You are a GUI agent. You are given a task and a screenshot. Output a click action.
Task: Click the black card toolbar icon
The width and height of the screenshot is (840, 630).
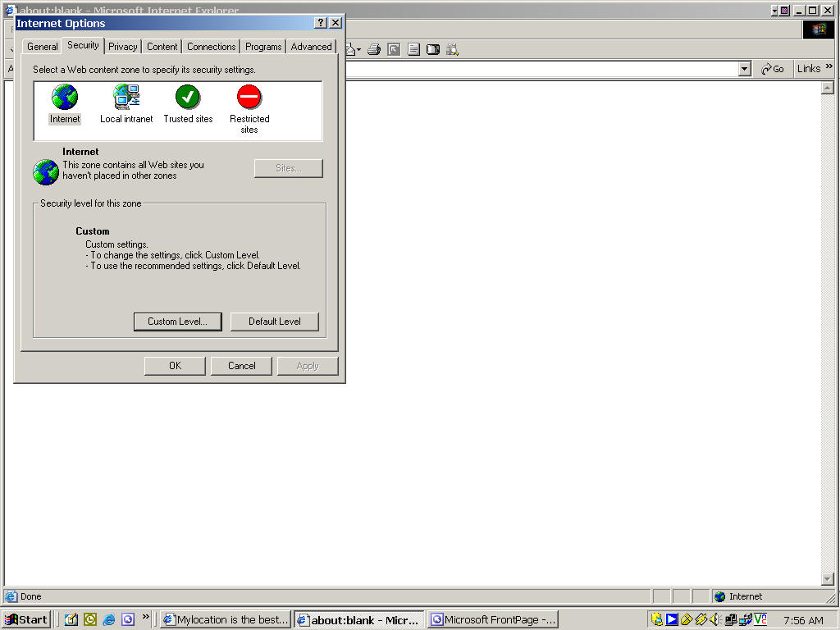click(x=433, y=50)
